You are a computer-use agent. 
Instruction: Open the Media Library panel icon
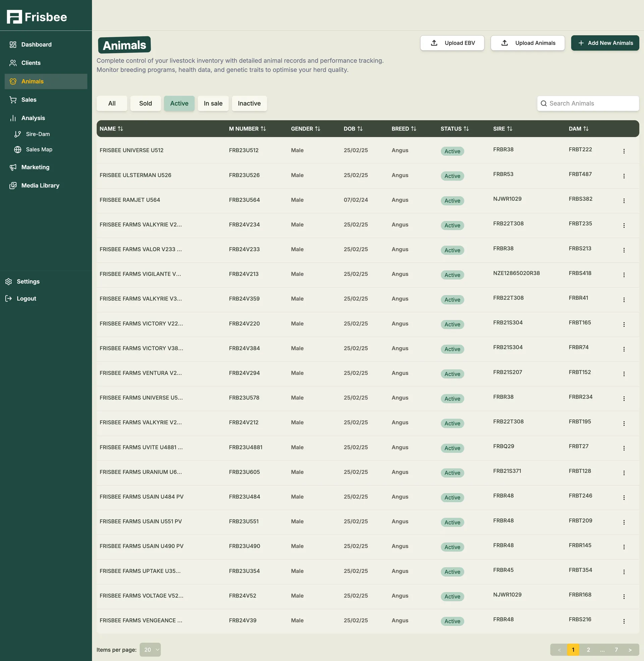[x=13, y=185]
